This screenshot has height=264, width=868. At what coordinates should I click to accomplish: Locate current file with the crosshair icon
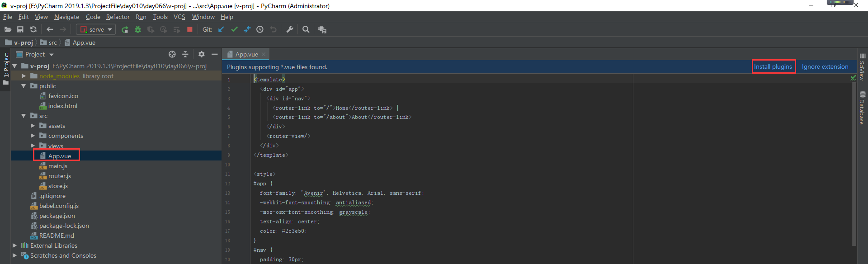(172, 54)
